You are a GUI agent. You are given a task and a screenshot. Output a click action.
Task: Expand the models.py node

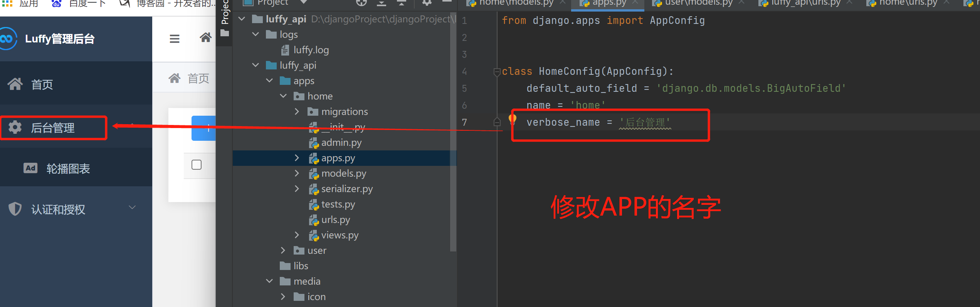click(x=297, y=173)
